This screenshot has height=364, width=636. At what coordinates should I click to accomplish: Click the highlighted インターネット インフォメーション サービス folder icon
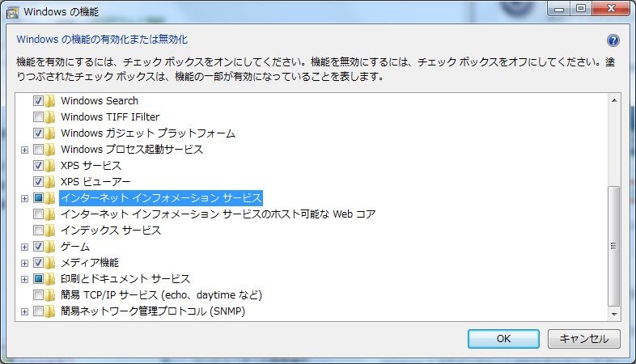(50, 198)
